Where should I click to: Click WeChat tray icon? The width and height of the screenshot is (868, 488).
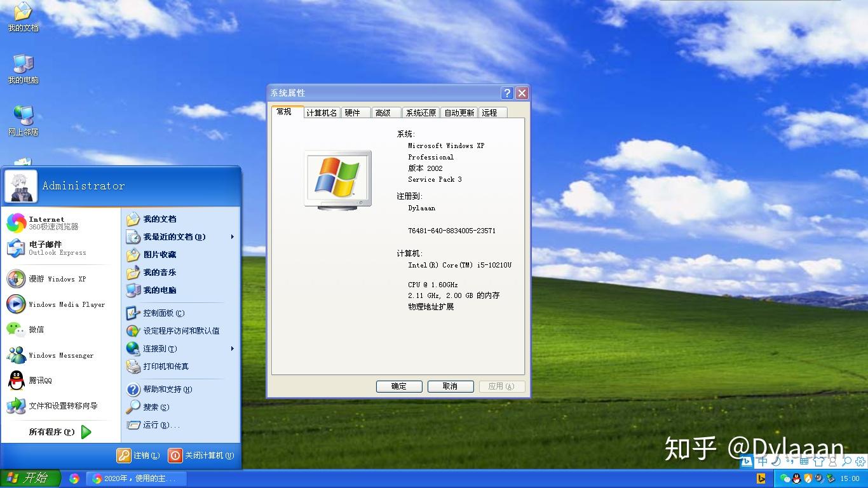click(x=785, y=478)
